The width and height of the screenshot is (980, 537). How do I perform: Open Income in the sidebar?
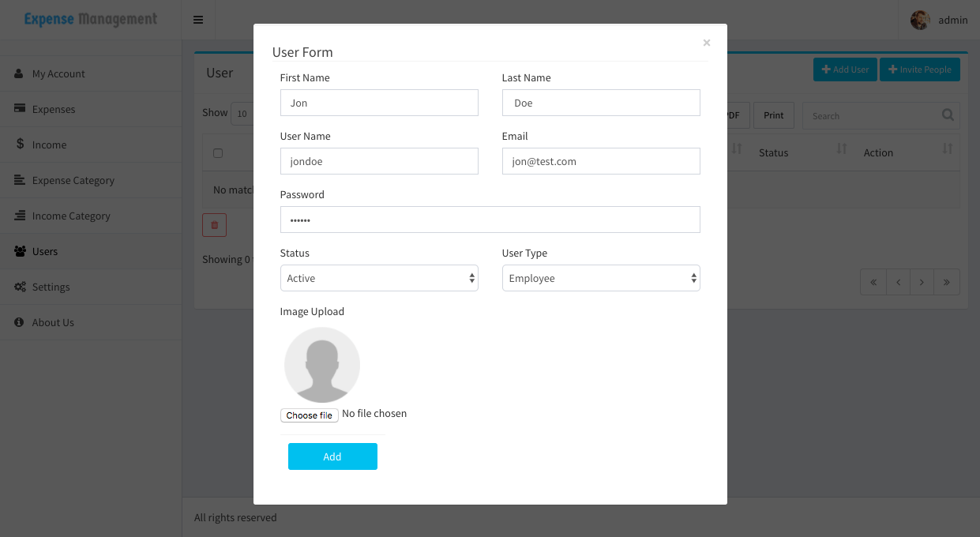91,145
